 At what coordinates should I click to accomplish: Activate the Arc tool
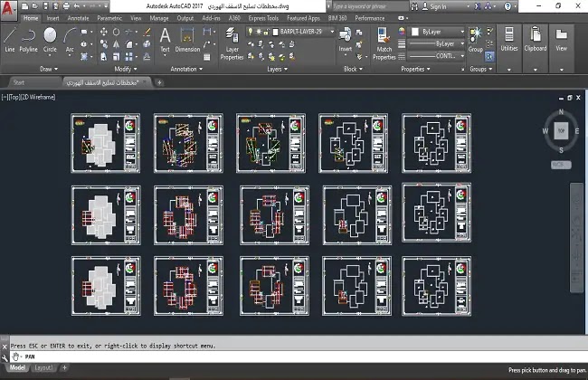click(x=70, y=40)
